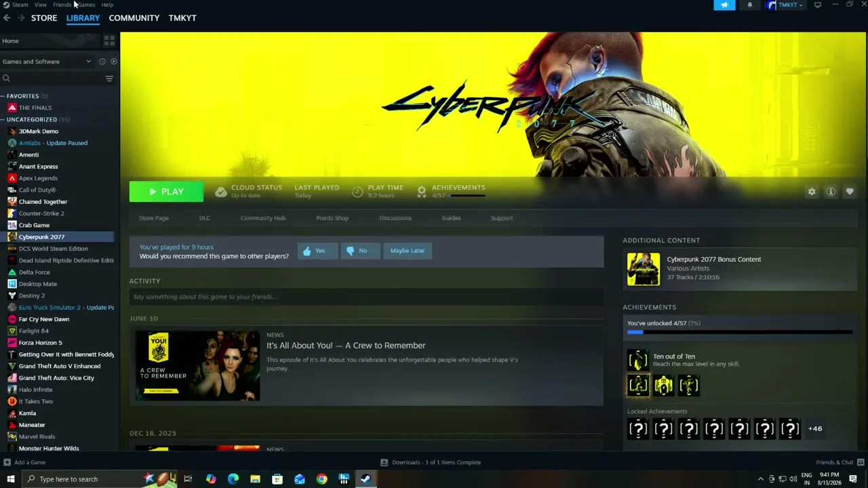Toggle the ready-to-play filter icon
868x488 pixels.
tap(113, 62)
